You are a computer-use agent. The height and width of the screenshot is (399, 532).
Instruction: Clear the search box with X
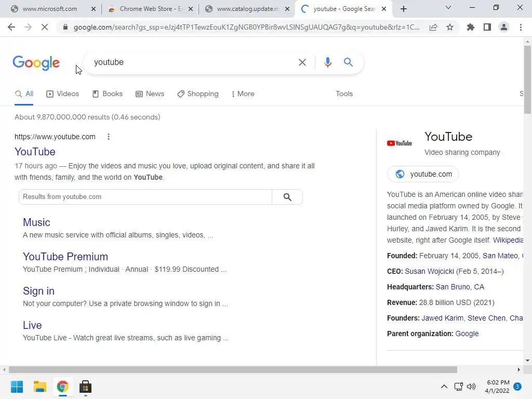[x=302, y=62]
